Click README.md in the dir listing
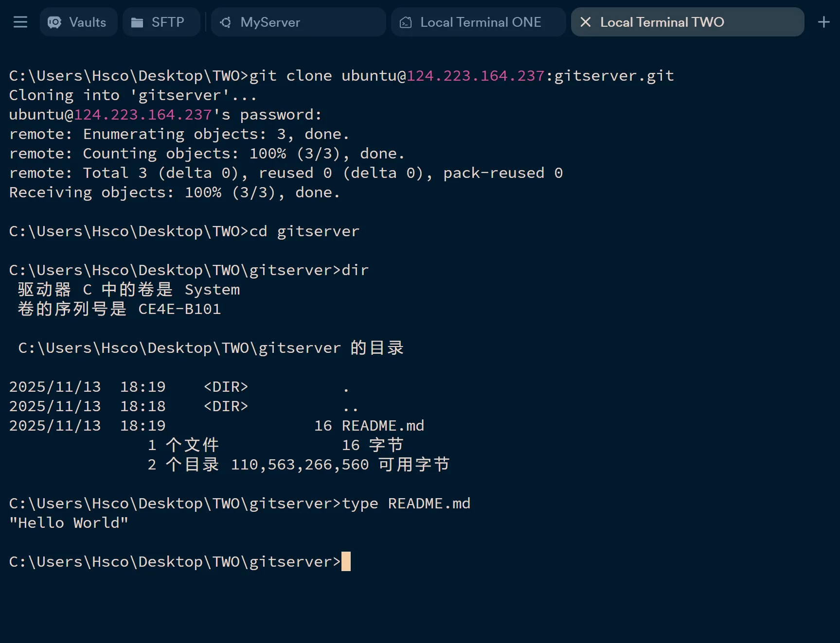Viewport: 840px width, 643px height. pos(383,426)
